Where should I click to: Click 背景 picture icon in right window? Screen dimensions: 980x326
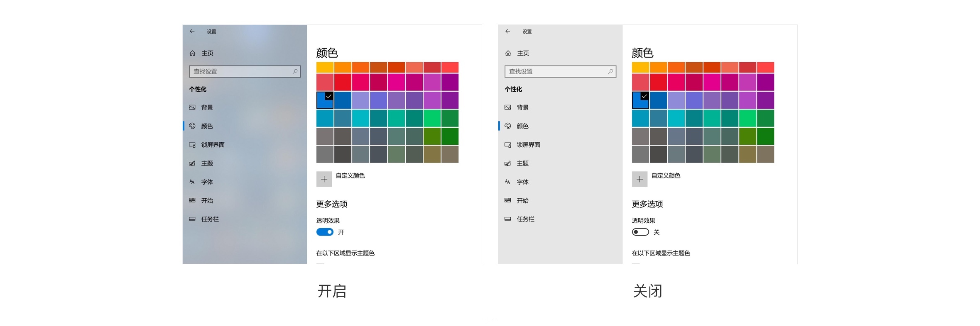tap(508, 107)
